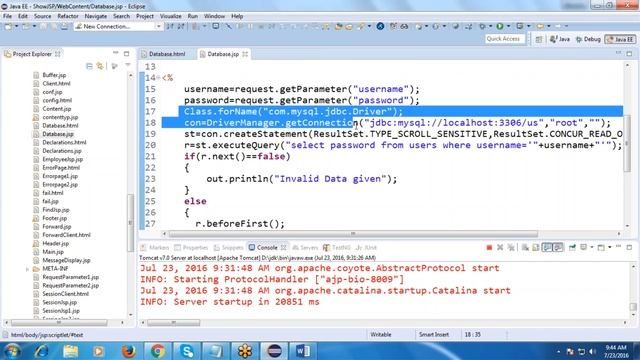Click the Project Explorer vertical scrollbar
Image resolution: width=640 pixels, height=360 pixels.
point(130,222)
